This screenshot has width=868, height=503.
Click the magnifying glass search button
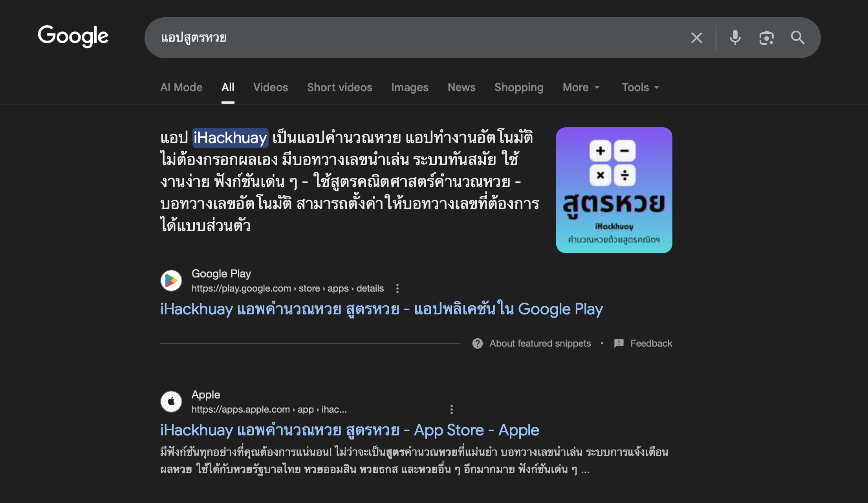pos(797,38)
